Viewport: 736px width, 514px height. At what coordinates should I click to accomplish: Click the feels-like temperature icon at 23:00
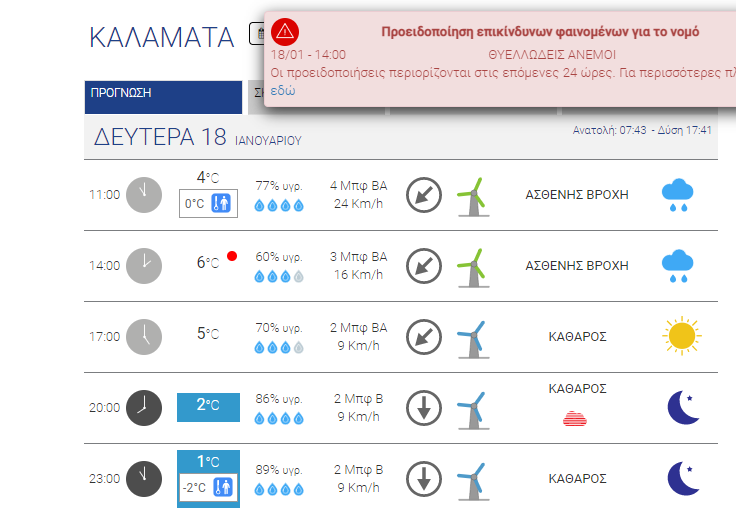(x=223, y=487)
